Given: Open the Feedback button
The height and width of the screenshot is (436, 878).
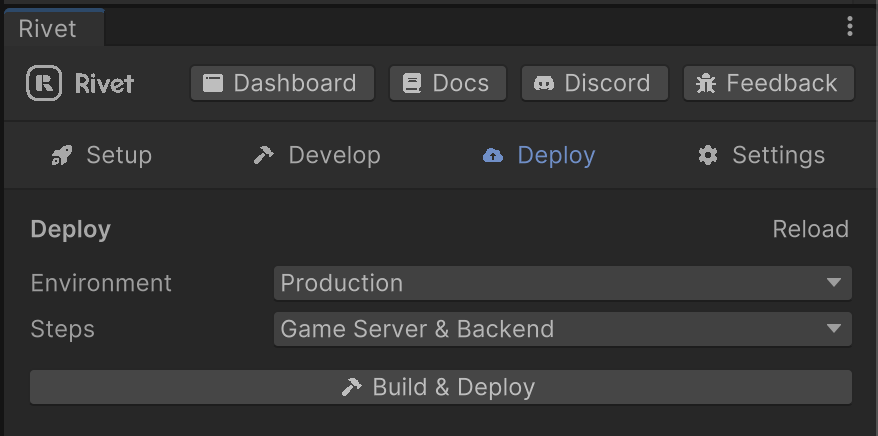Looking at the screenshot, I should [769, 83].
